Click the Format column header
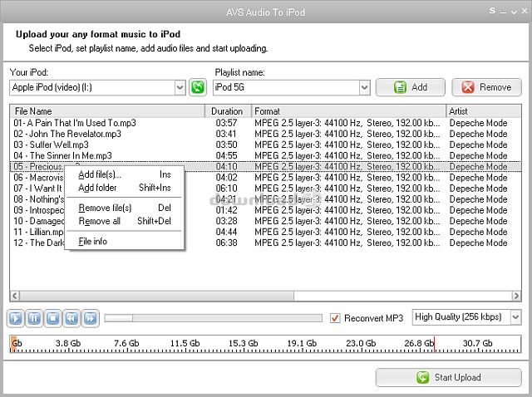This screenshot has height=397, width=532. pyautogui.click(x=348, y=111)
